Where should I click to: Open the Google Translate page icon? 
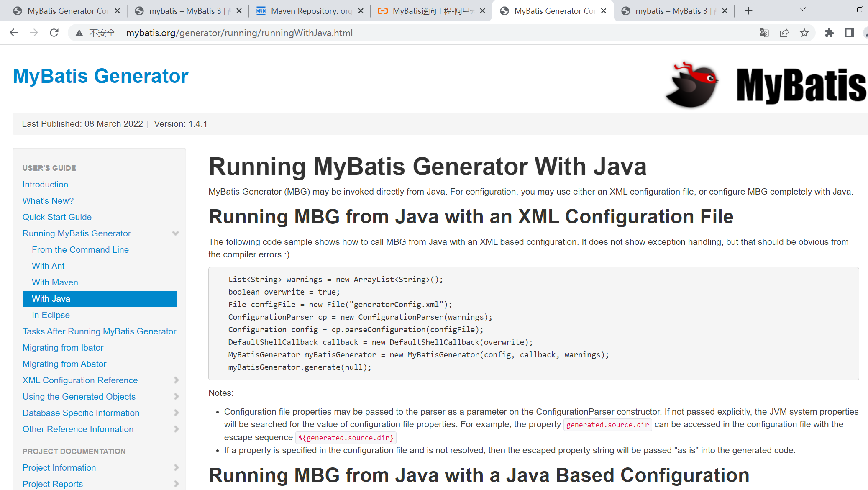coord(764,33)
